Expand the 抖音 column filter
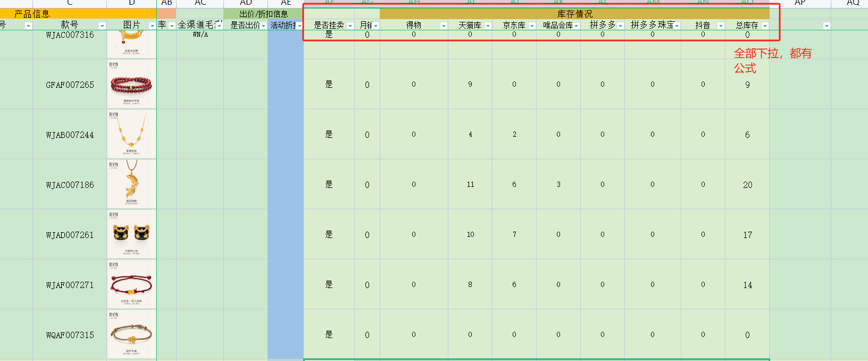The height and width of the screenshot is (361, 868). tap(721, 26)
